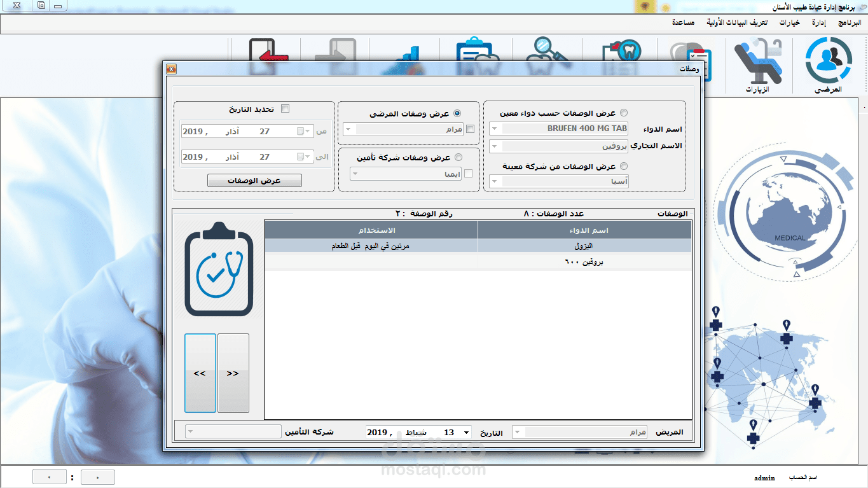Image resolution: width=868 pixels, height=488 pixels.
Task: Click the sun icon in title bar
Action: click(665, 7)
